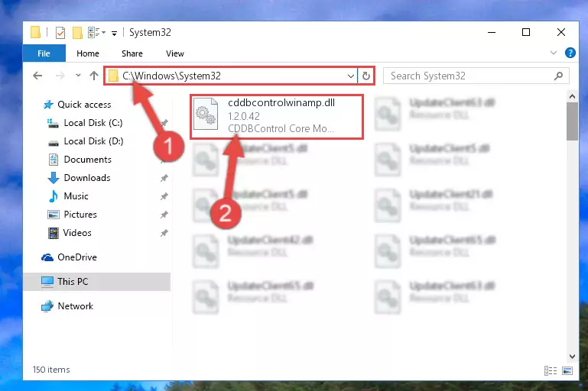Go back with the left arrow button

point(37,76)
